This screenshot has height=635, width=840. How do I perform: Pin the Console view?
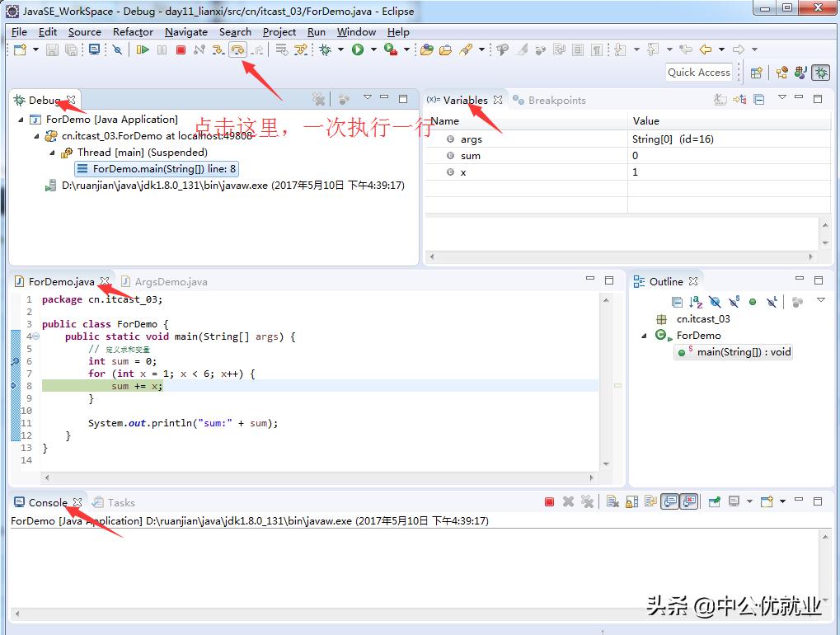[x=715, y=501]
